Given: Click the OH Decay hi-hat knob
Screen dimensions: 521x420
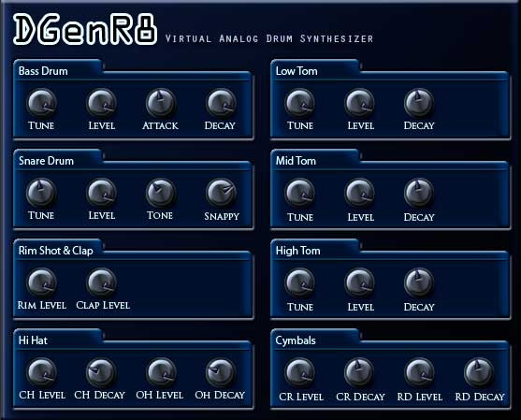Looking at the screenshot, I should [221, 372].
